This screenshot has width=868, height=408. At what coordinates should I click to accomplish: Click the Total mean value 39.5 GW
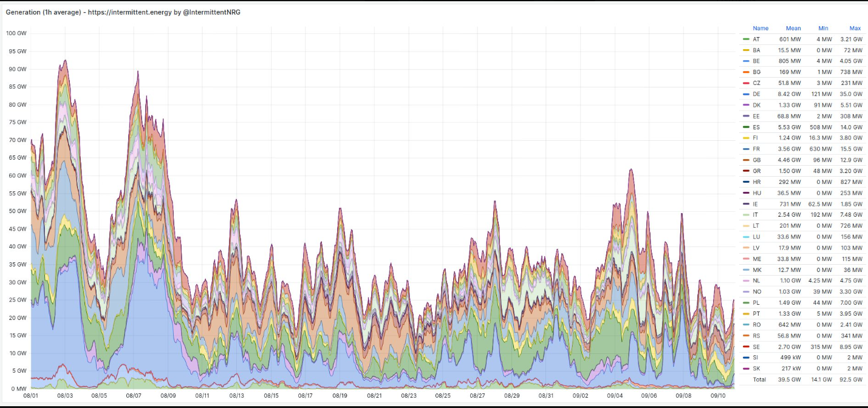[790, 379]
